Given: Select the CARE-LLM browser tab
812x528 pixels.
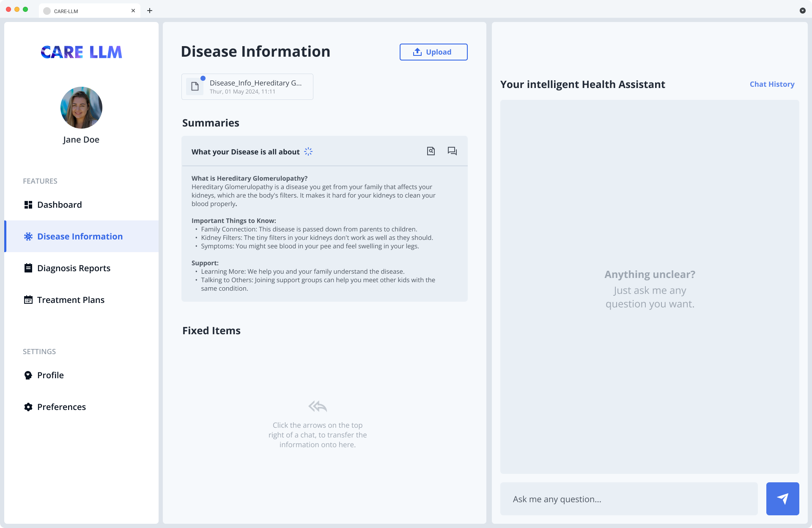Looking at the screenshot, I should pyautogui.click(x=90, y=11).
